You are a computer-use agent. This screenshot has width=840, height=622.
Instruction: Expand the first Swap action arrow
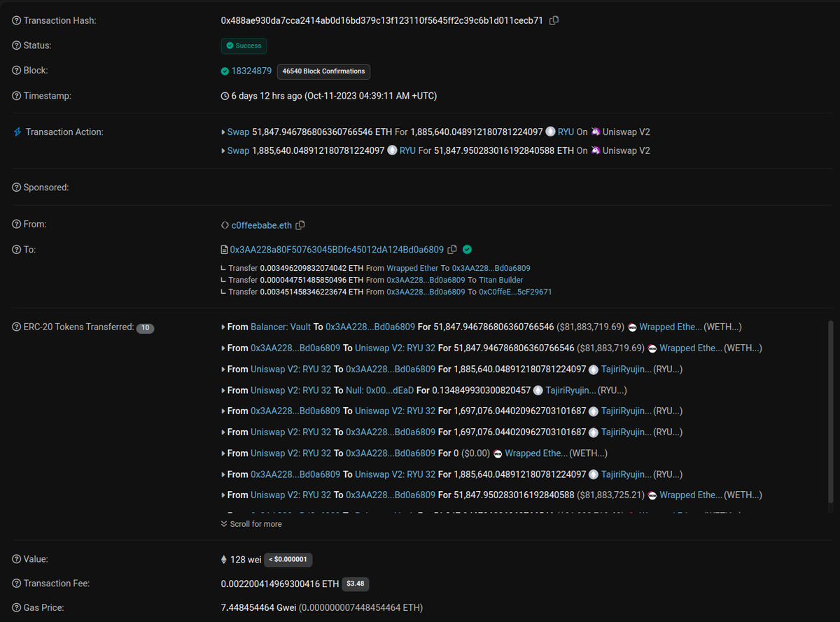point(223,132)
